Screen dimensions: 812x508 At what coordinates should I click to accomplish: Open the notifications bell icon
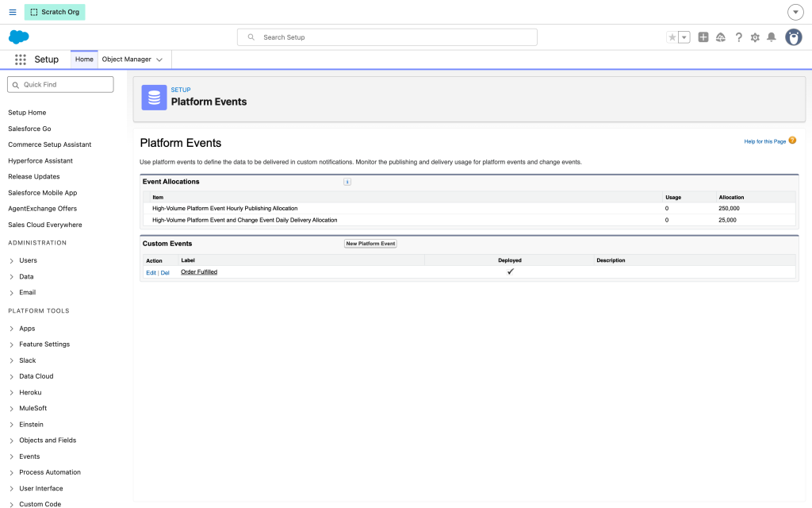pos(771,37)
